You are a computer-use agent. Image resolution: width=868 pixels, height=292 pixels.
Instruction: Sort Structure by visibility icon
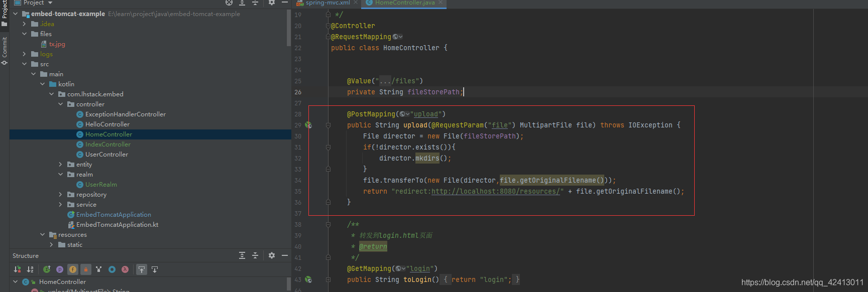[x=18, y=269]
